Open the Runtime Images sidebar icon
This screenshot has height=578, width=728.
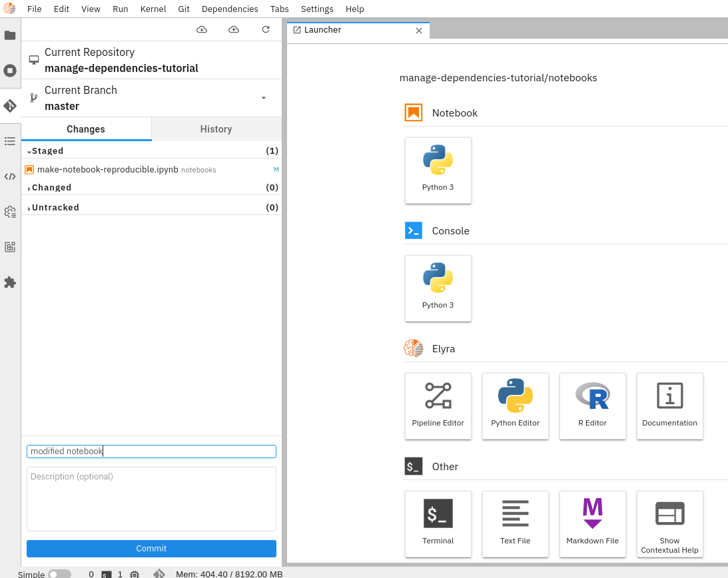[x=10, y=247]
